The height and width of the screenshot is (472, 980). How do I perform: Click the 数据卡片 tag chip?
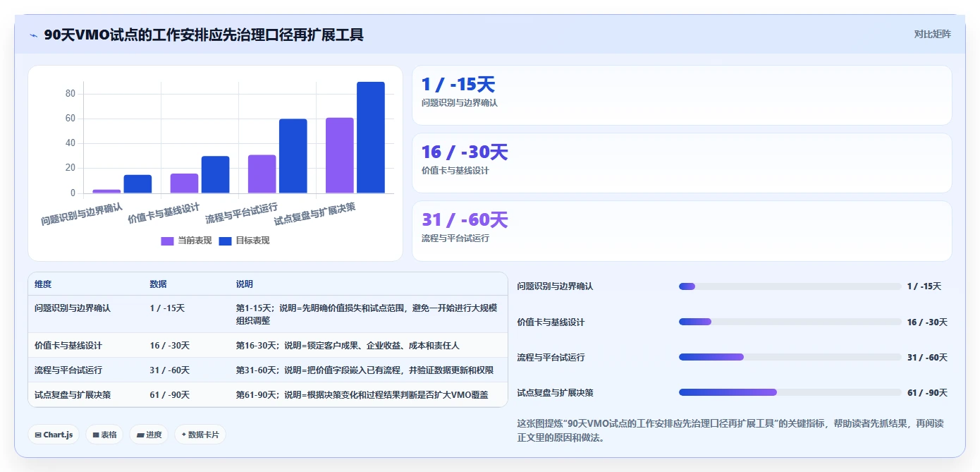pos(200,435)
